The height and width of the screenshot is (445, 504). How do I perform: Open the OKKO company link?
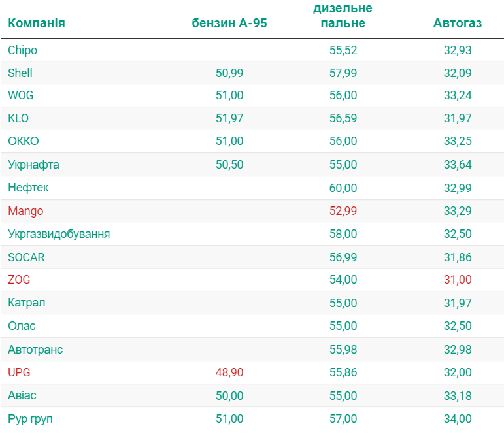[24, 141]
